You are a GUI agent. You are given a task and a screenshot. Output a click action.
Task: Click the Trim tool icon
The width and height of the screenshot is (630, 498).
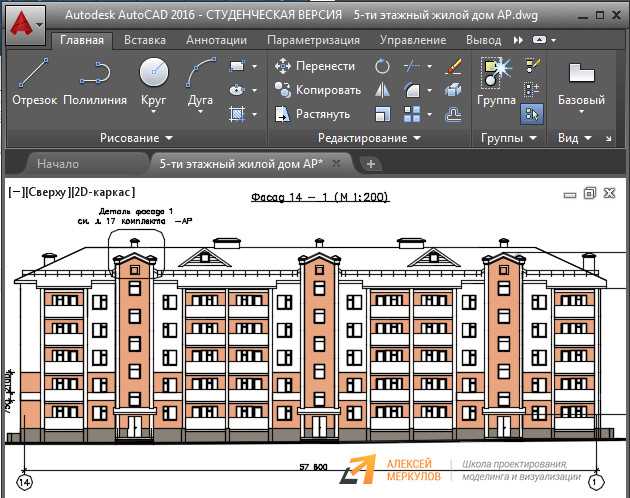411,66
